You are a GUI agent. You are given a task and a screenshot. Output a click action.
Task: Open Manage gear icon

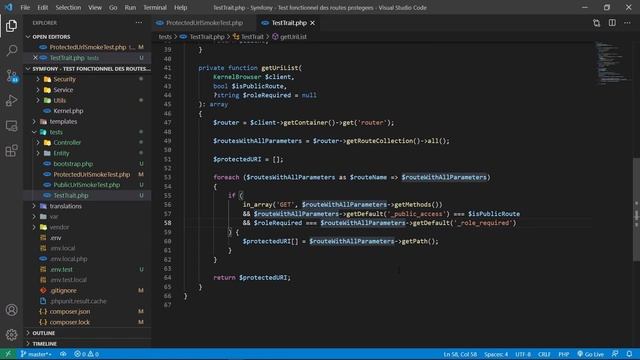11,335
